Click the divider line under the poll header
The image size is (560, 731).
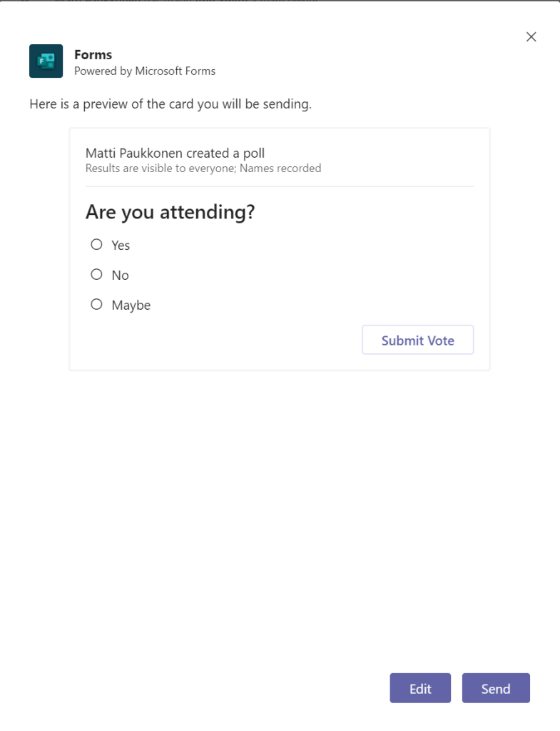point(279,186)
